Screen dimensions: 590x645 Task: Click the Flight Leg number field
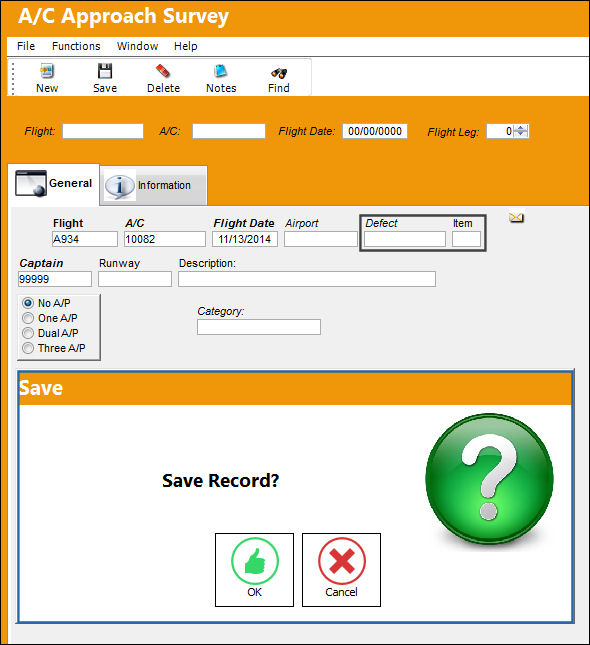pyautogui.click(x=501, y=131)
